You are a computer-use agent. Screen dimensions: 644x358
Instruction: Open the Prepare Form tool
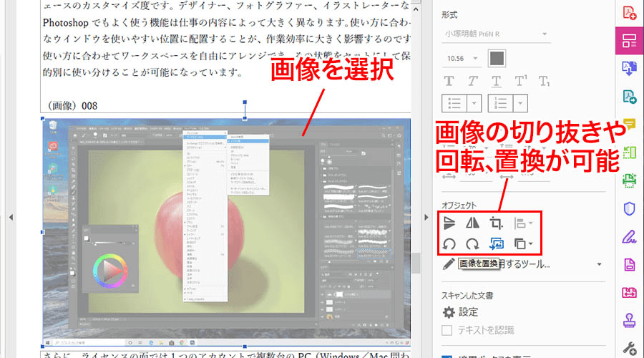pos(629,265)
